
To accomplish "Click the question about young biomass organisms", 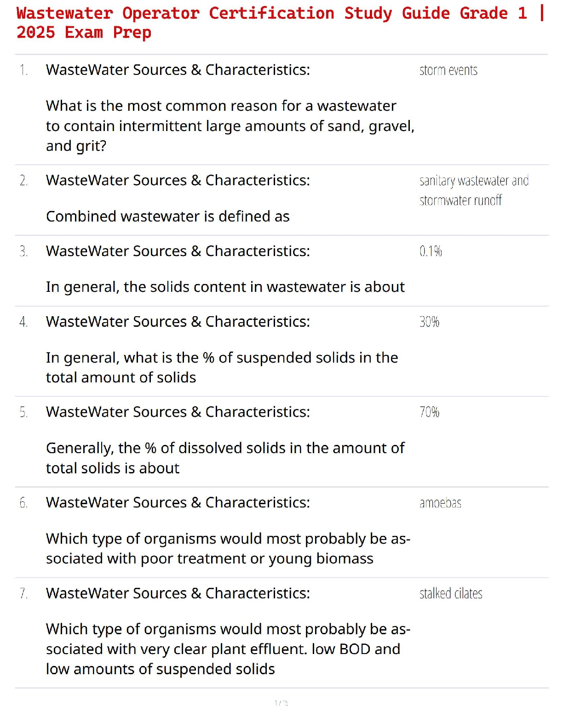I will coord(228,548).
